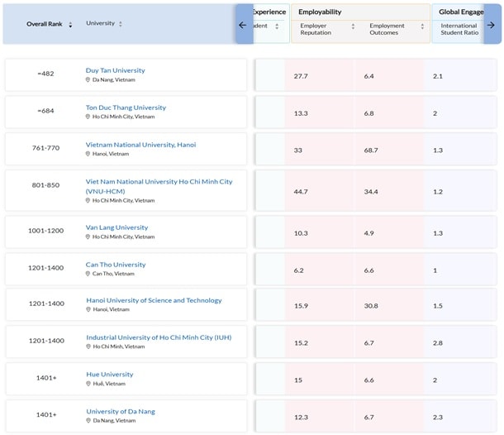Open Van Lang University page
The width and height of the screenshot is (504, 435).
(116, 227)
